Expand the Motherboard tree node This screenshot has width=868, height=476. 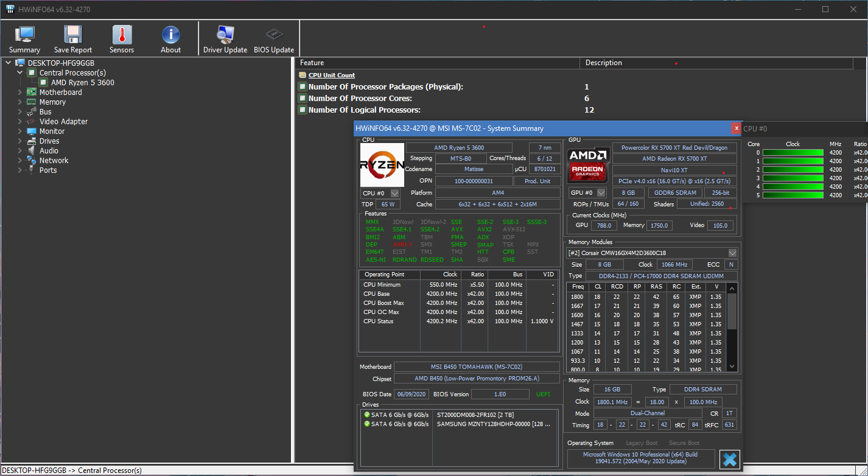19,92
